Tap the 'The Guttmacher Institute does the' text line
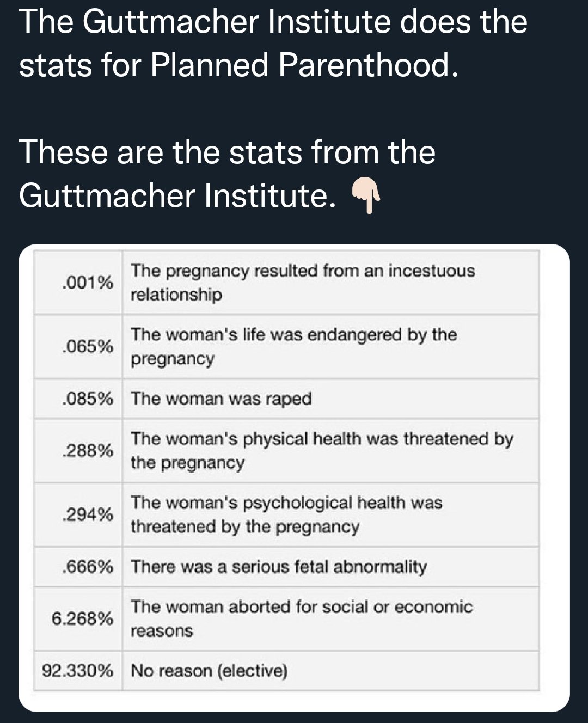This screenshot has height=723, width=588. (273, 22)
